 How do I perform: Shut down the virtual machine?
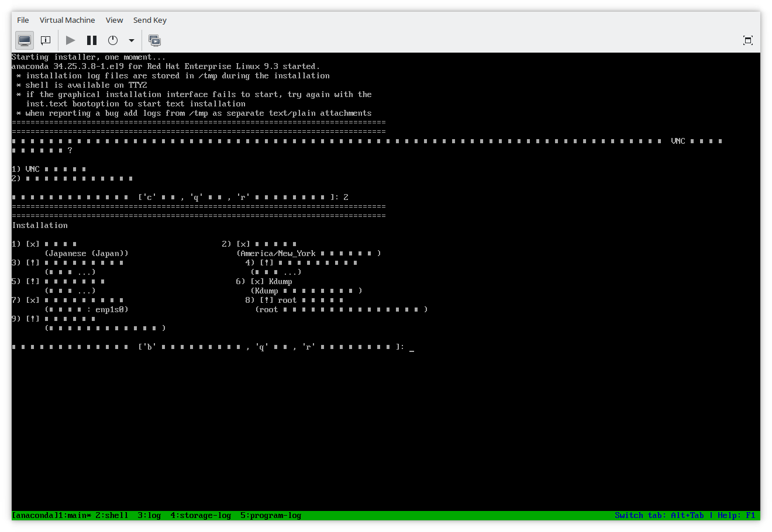pyautogui.click(x=113, y=40)
